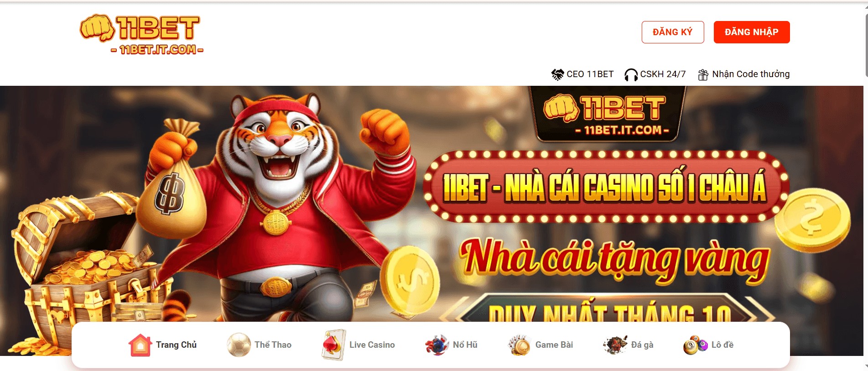
Task: Click the lottery balls Lô đề icon
Action: point(695,345)
